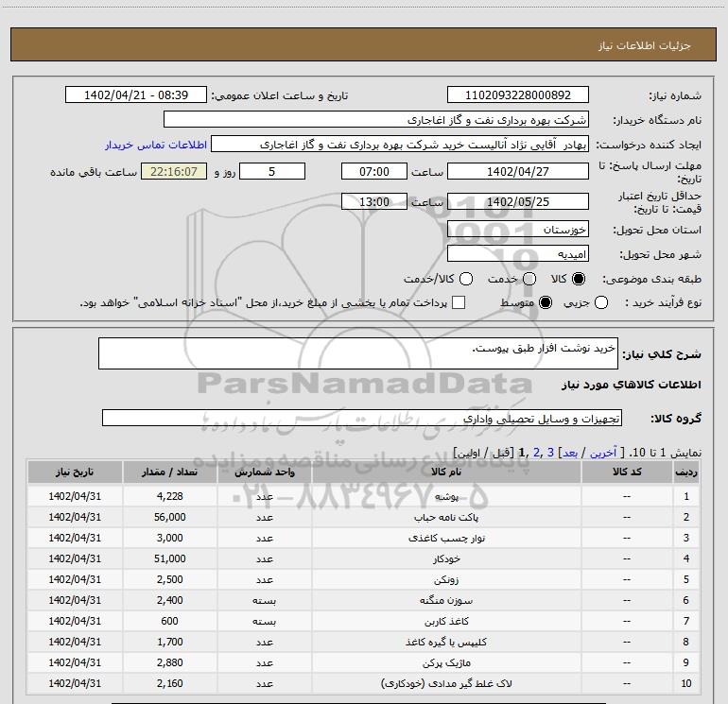The image size is (728, 704).
Task: Click the goods group field تجهیزات و وسایل تحصیلی واداری
Action: coord(362,418)
